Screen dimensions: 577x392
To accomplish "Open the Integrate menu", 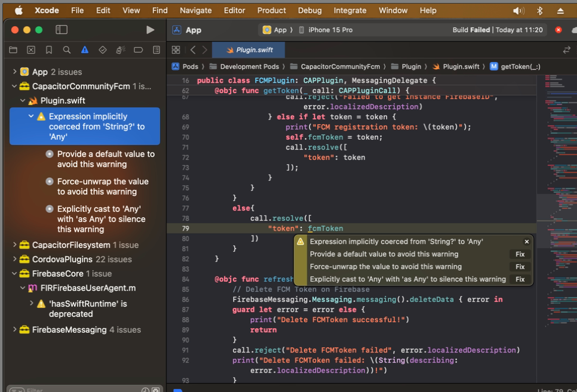I will pyautogui.click(x=350, y=10).
